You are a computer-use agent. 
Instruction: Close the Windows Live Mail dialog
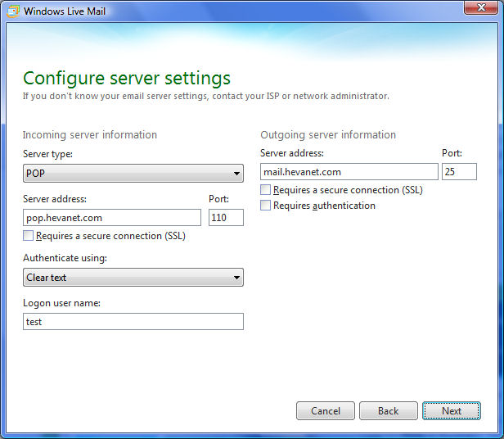(x=481, y=7)
